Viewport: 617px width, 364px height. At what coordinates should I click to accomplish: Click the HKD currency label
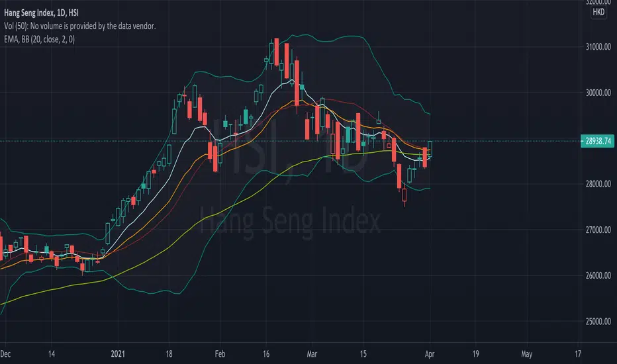point(598,12)
